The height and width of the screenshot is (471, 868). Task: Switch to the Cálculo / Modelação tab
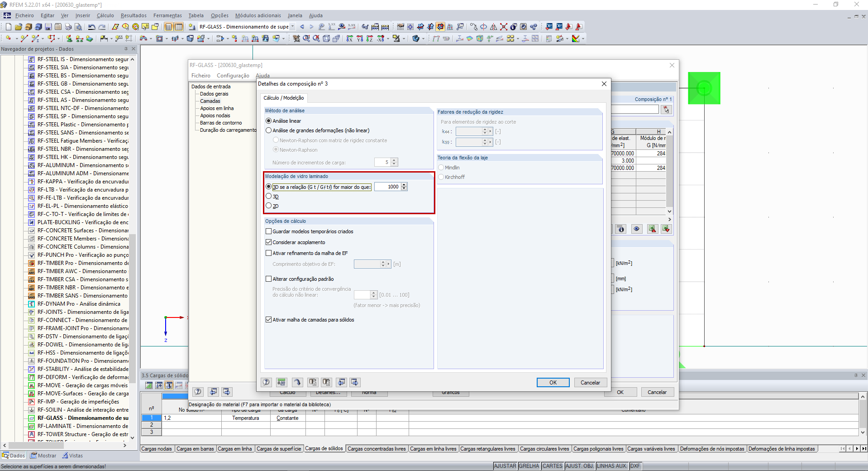(284, 98)
